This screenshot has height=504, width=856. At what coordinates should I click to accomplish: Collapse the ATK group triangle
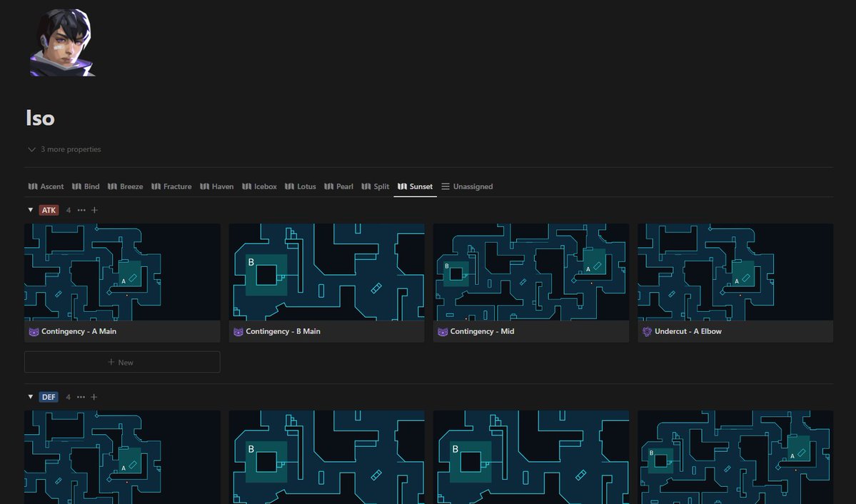(x=31, y=210)
